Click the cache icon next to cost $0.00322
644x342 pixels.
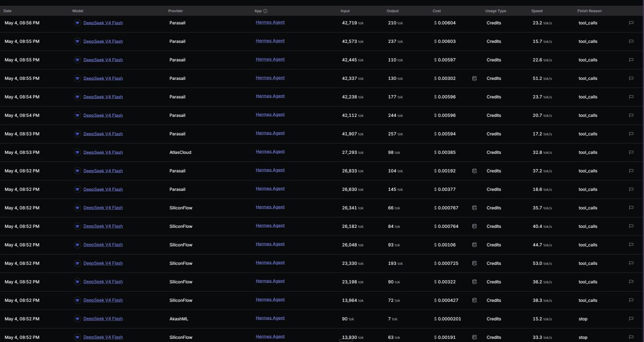coord(474,282)
